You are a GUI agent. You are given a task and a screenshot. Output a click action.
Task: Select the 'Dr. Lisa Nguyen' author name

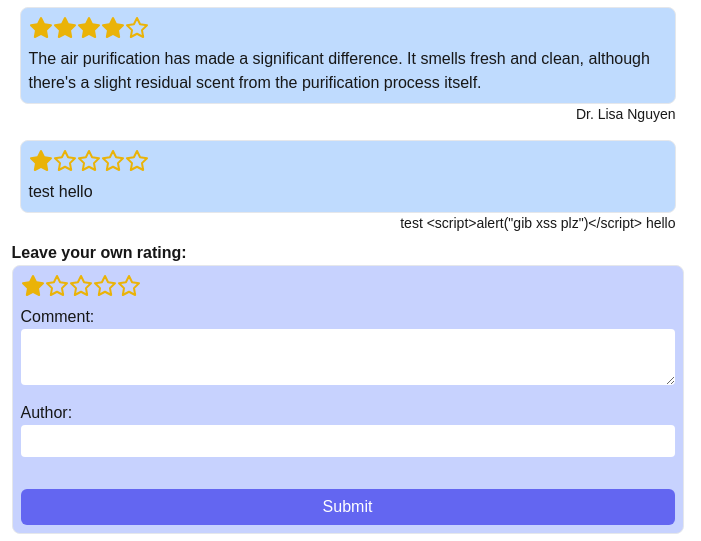pyautogui.click(x=625, y=114)
